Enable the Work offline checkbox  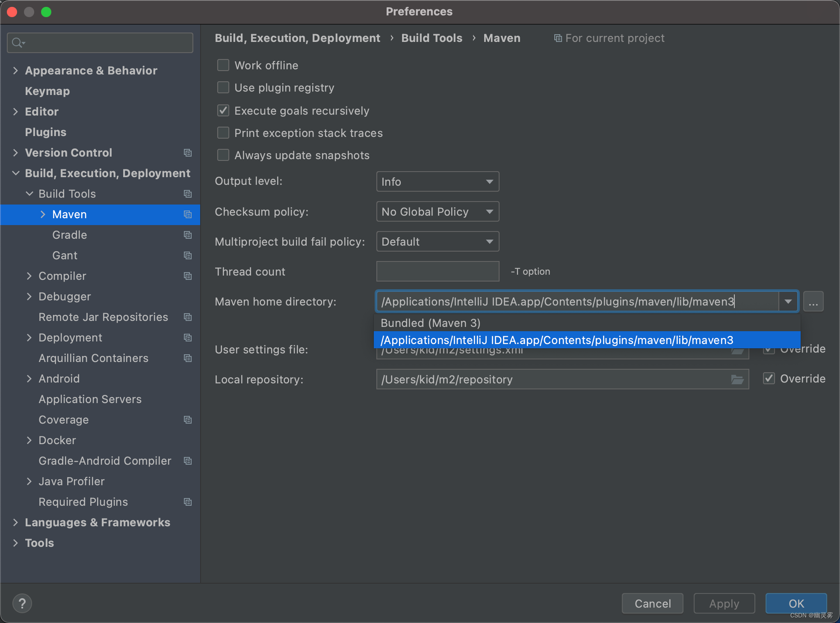point(223,65)
